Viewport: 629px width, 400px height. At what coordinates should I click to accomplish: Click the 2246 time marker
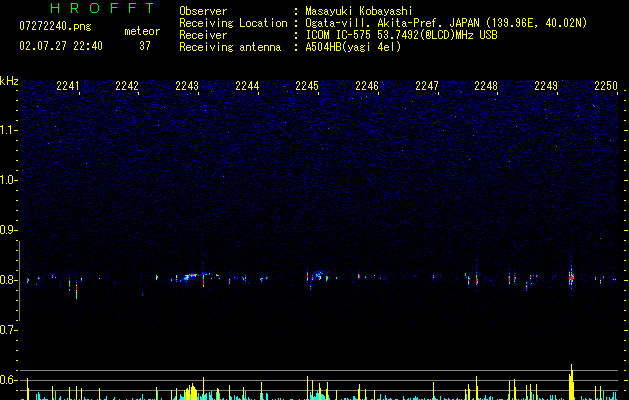tap(367, 85)
